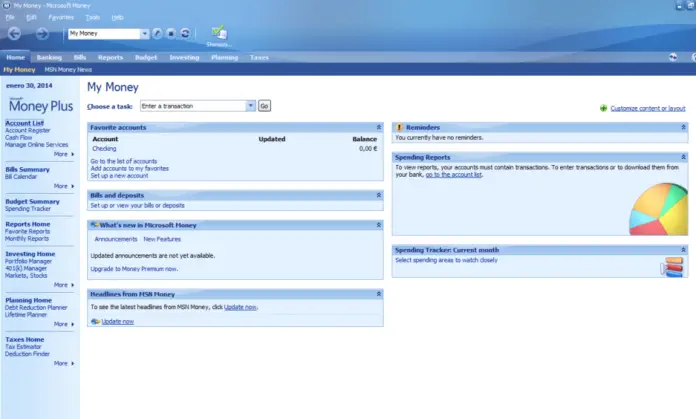
Task: Click the Microsoft Money title bar icon
Action: pyautogui.click(x=7, y=5)
